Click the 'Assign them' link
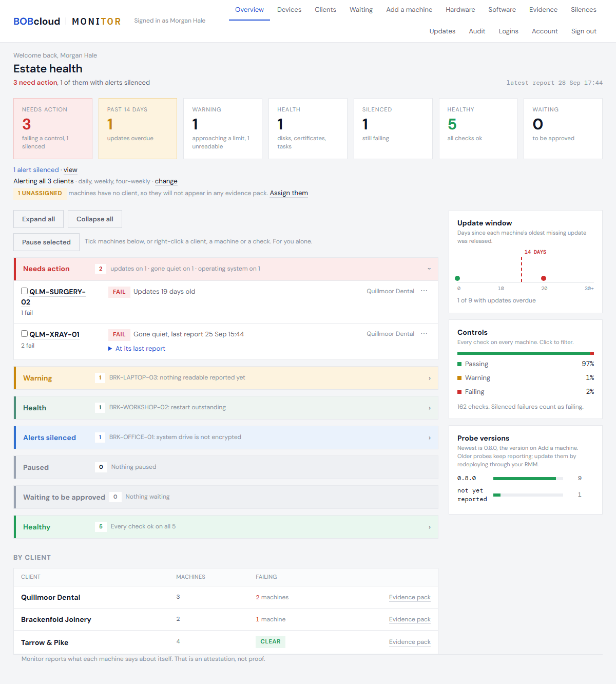Image resolution: width=616 pixels, height=684 pixels. (x=289, y=193)
